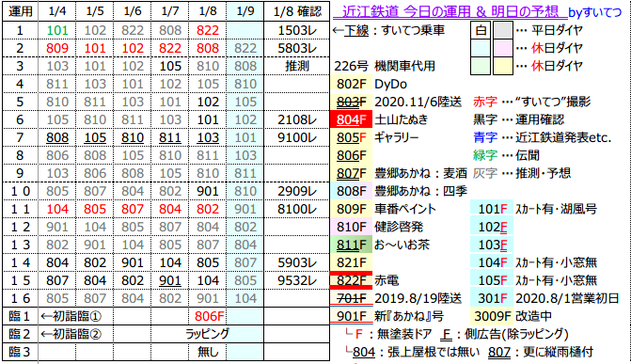
Task: Select the 推測 cell in row 3
Action: pos(297,66)
